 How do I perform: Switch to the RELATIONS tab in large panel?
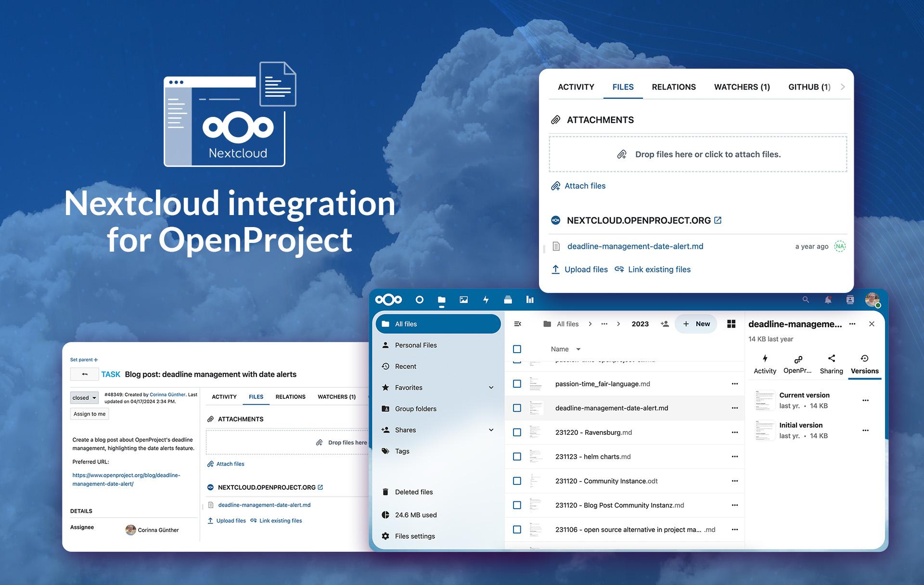click(x=673, y=87)
